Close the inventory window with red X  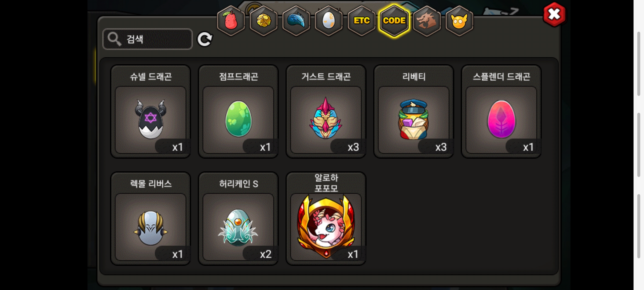554,15
